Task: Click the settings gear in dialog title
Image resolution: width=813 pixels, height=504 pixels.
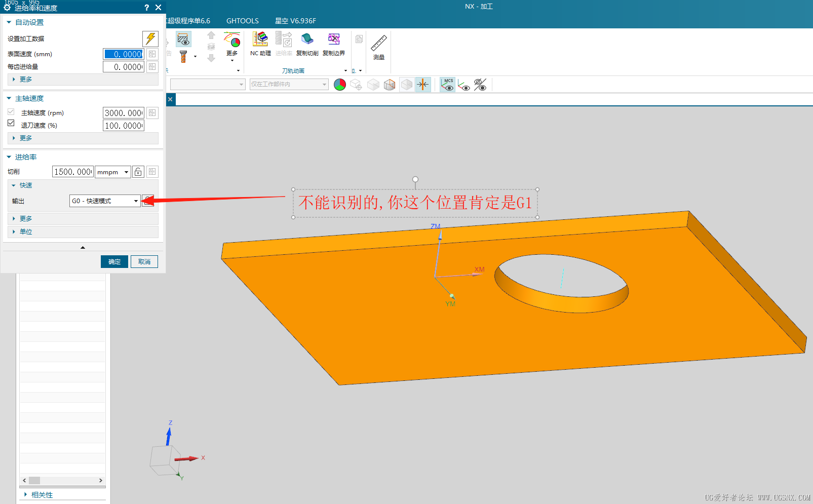Action: coord(7,8)
